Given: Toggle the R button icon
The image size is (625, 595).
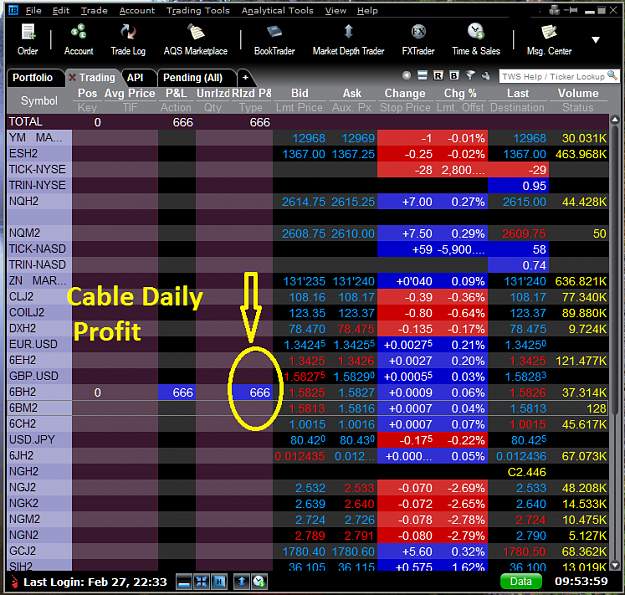Looking at the screenshot, I should pos(438,75).
